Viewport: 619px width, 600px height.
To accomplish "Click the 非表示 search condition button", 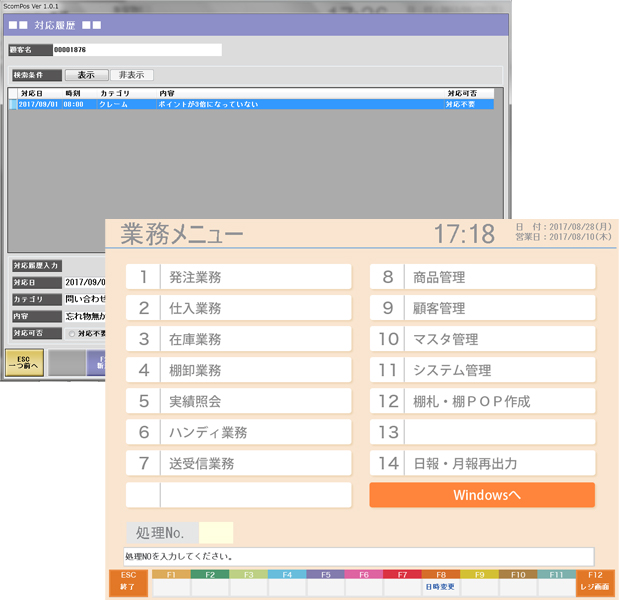I will click(x=131, y=75).
